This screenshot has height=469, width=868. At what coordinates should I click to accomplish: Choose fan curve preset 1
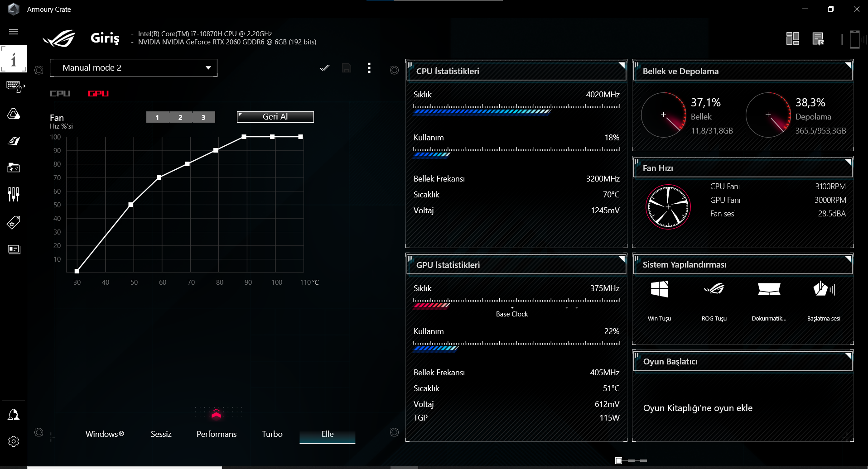point(157,117)
